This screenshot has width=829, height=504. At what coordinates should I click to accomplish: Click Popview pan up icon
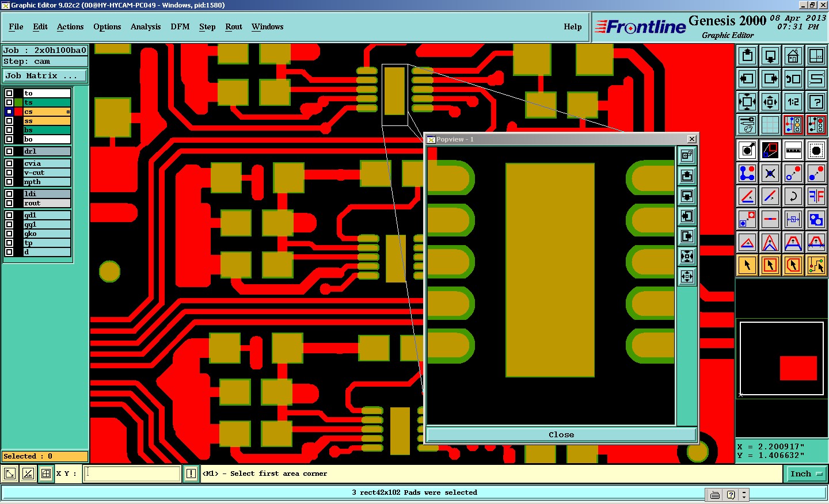click(687, 175)
